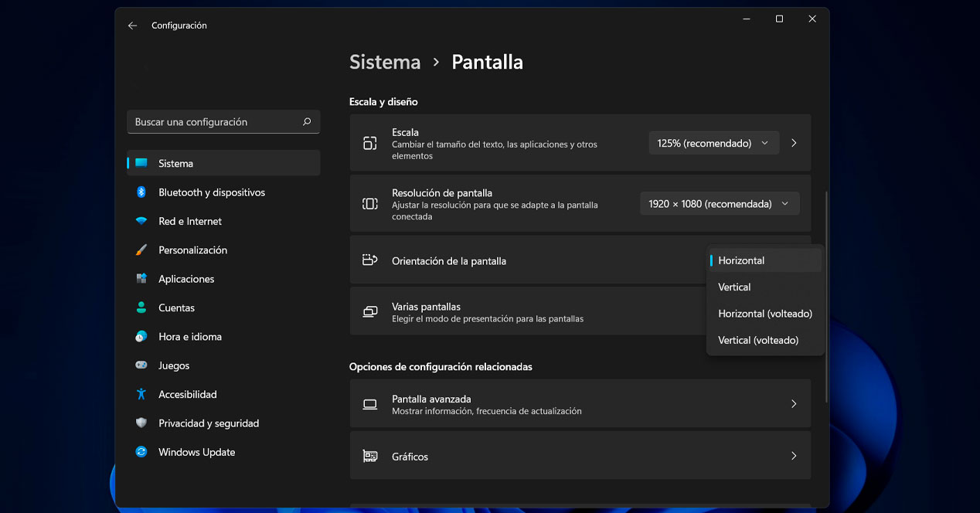This screenshot has width=980, height=513.
Task: Open Personalización via the brush icon
Action: point(141,250)
